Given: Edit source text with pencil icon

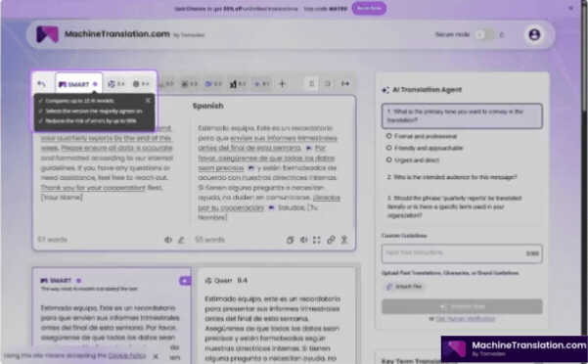Looking at the screenshot, I should tap(181, 240).
